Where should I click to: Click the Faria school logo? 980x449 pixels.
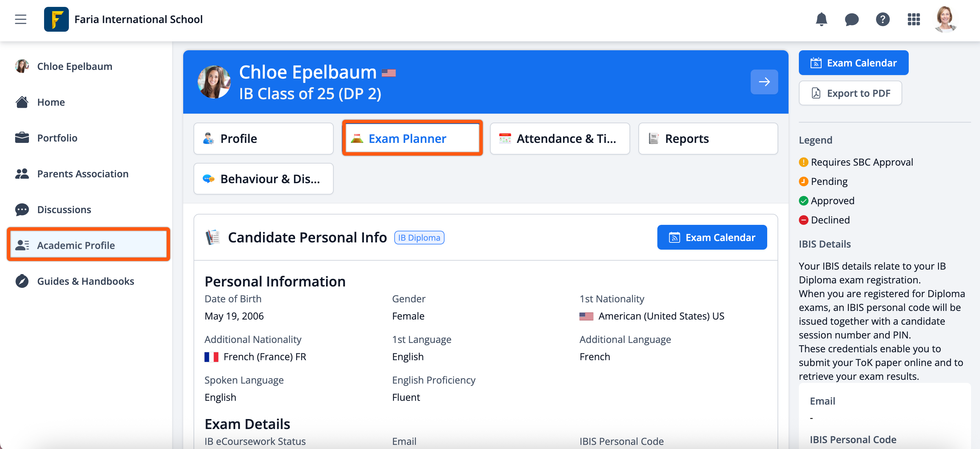click(56, 19)
